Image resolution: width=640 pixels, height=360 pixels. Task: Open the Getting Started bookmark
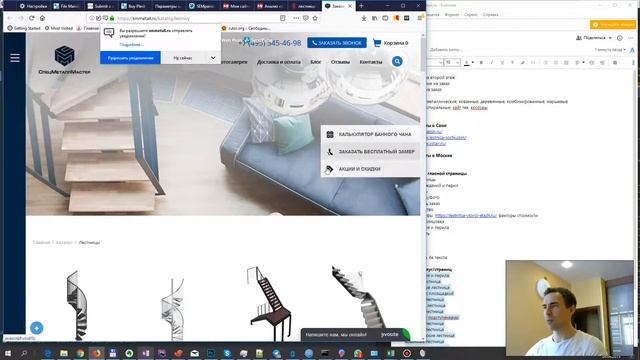click(24, 28)
